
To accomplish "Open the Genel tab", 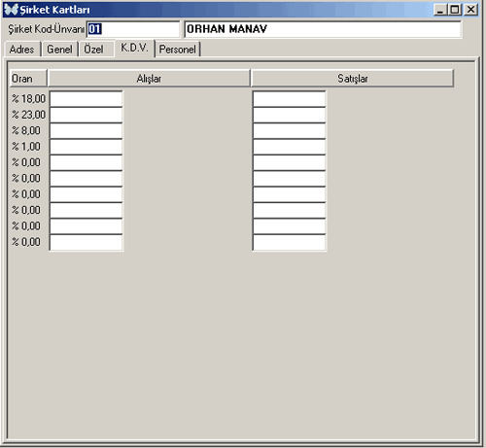I will [59, 50].
